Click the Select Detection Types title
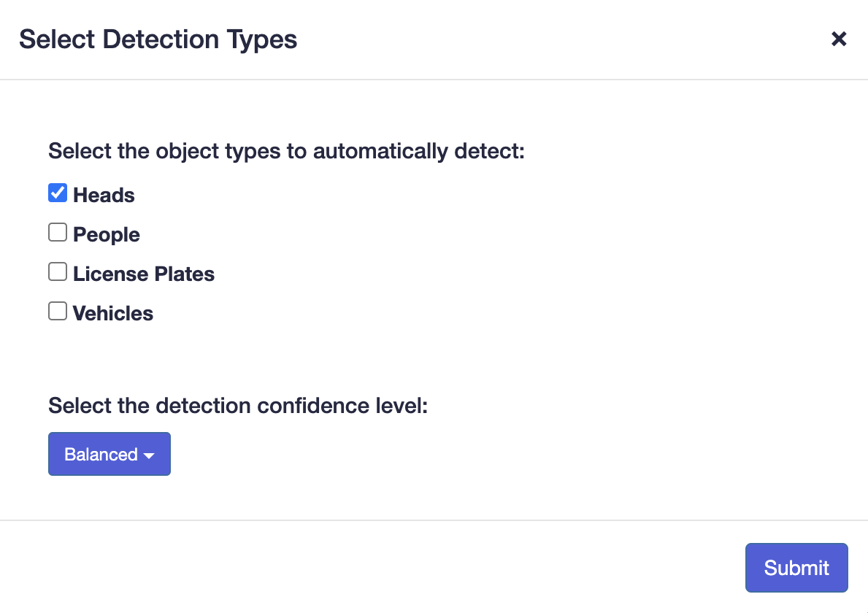This screenshot has width=868, height=613. 158,39
